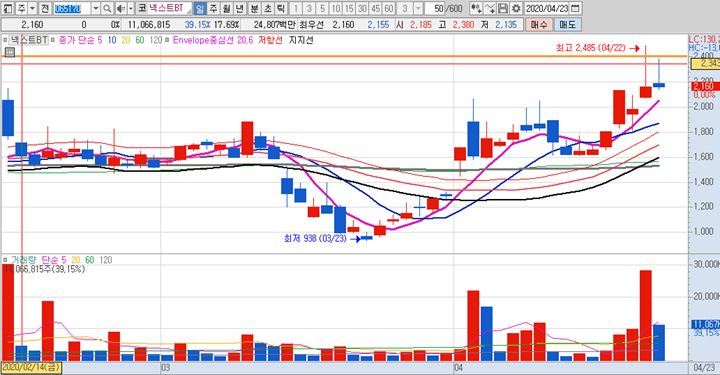Image resolution: width=720 pixels, height=375 pixels.
Task: Select the 년 yearly chart period
Action: [x=239, y=8]
